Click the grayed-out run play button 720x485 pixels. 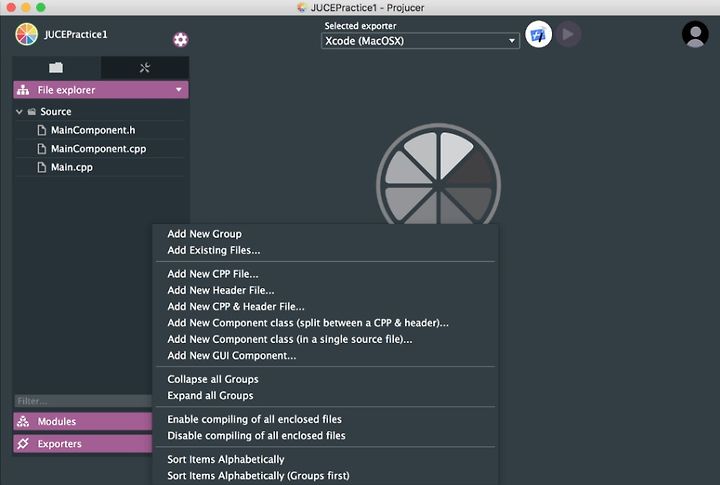pos(568,34)
